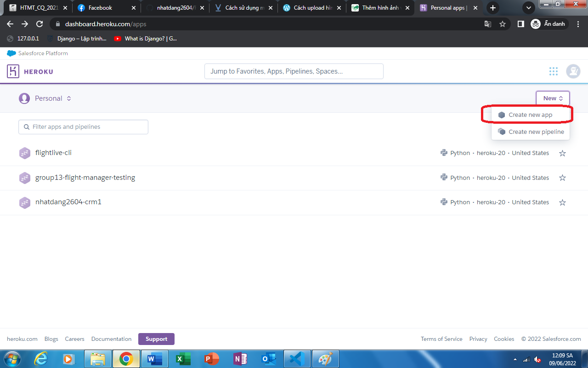588x368 pixels.
Task: Expand the Personal account switcher
Action: coord(45,98)
